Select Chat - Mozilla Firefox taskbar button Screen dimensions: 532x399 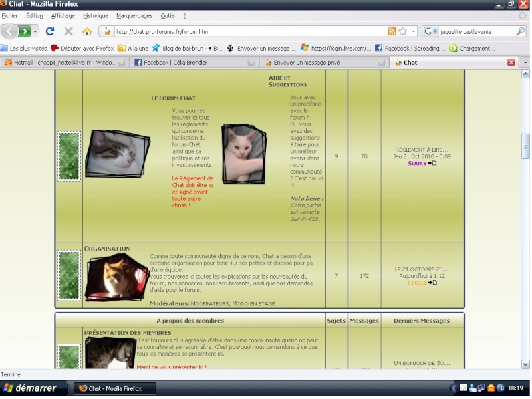114,388
